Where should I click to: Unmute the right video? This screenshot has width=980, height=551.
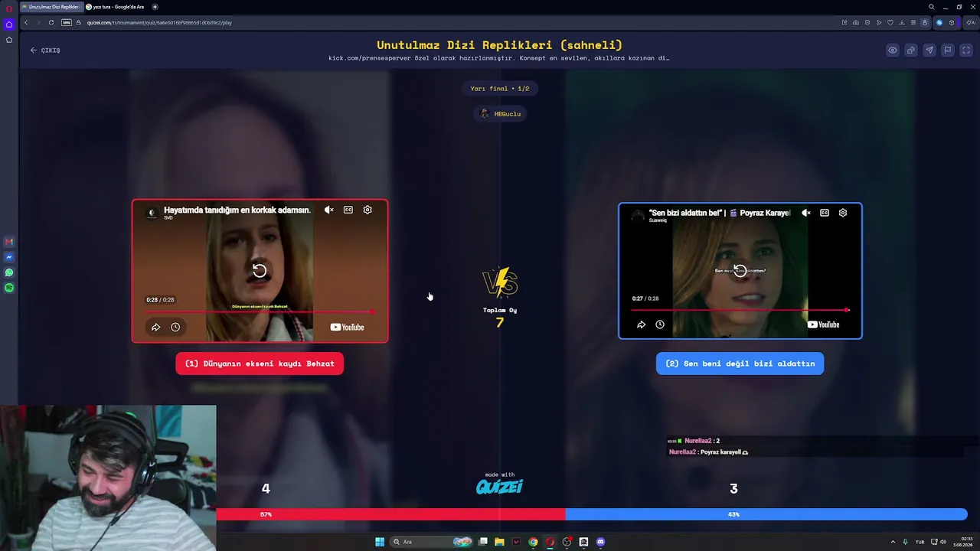pyautogui.click(x=805, y=213)
